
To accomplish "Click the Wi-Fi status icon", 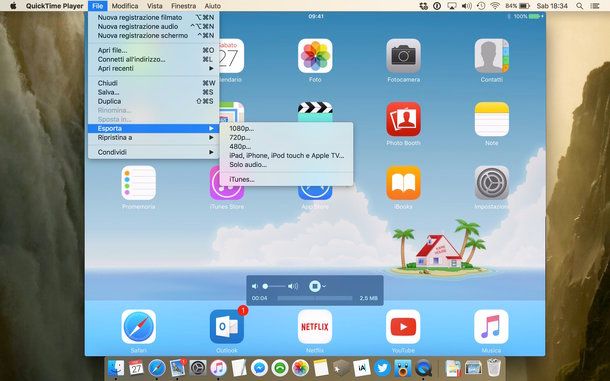I will pyautogui.click(x=495, y=6).
